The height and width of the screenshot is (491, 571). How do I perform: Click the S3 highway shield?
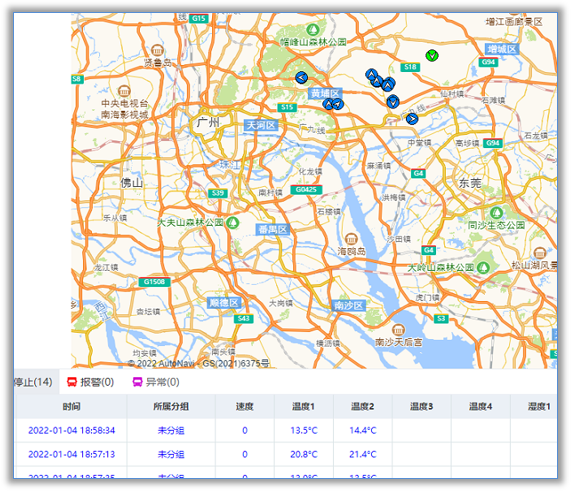441,319
